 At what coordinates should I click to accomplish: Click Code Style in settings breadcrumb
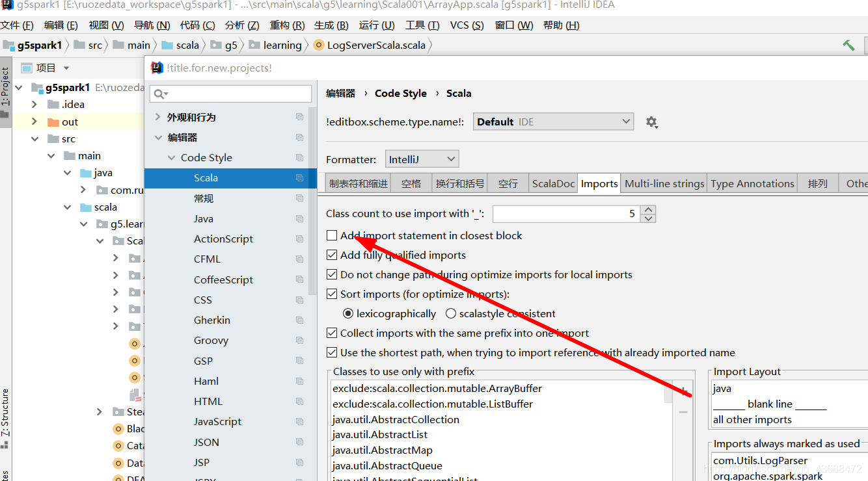400,93
